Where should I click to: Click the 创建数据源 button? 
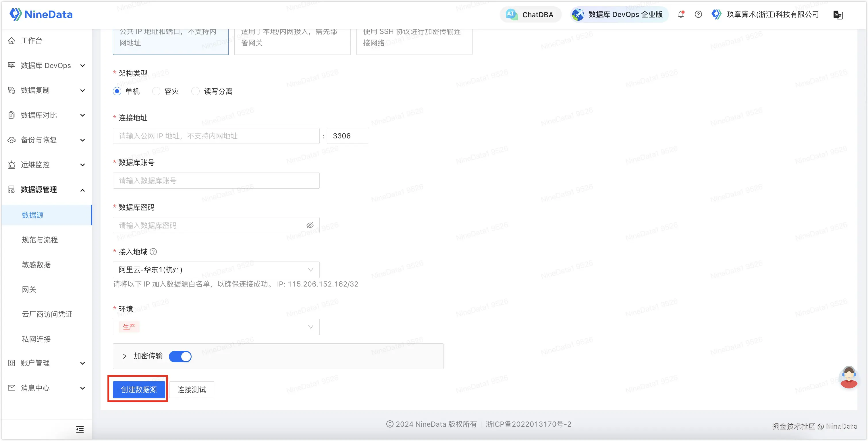point(139,389)
